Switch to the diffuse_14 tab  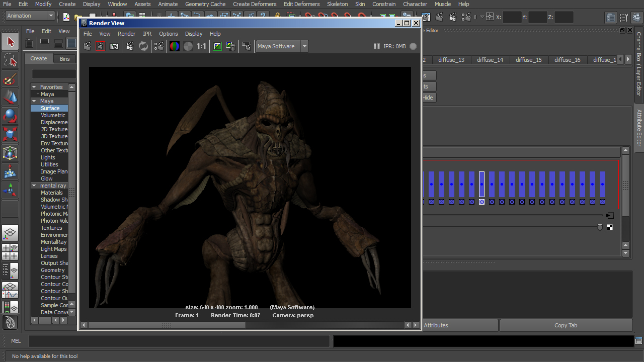(490, 60)
